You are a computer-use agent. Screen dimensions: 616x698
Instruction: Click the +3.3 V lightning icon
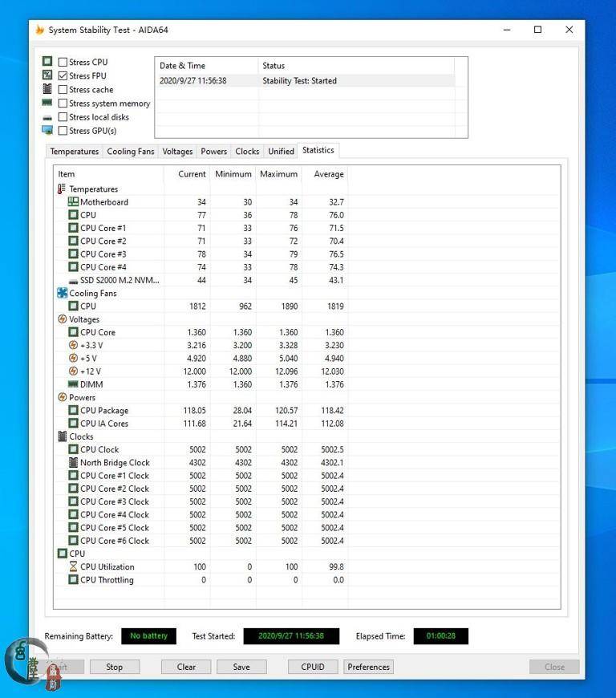point(74,345)
